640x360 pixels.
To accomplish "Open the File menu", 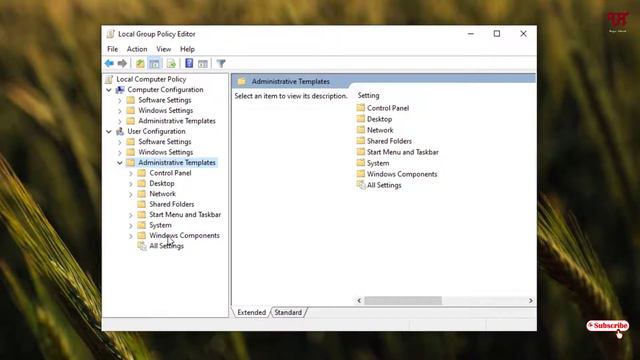I will (x=112, y=49).
